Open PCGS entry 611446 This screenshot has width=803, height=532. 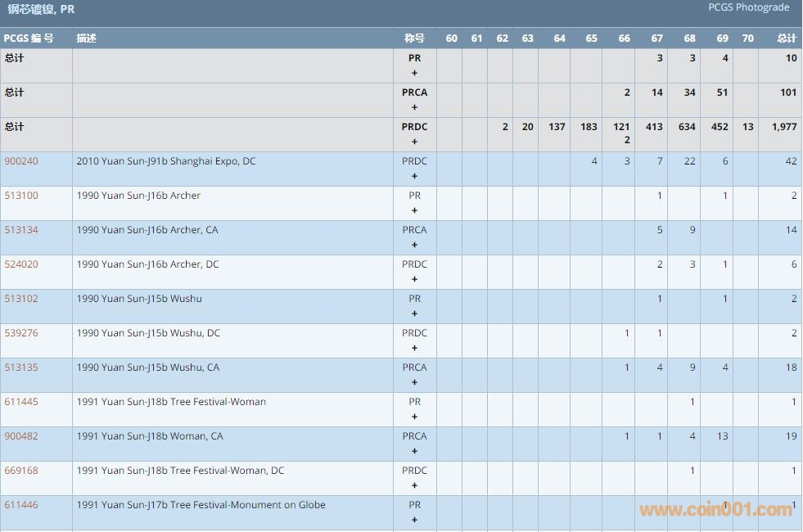pos(21,505)
